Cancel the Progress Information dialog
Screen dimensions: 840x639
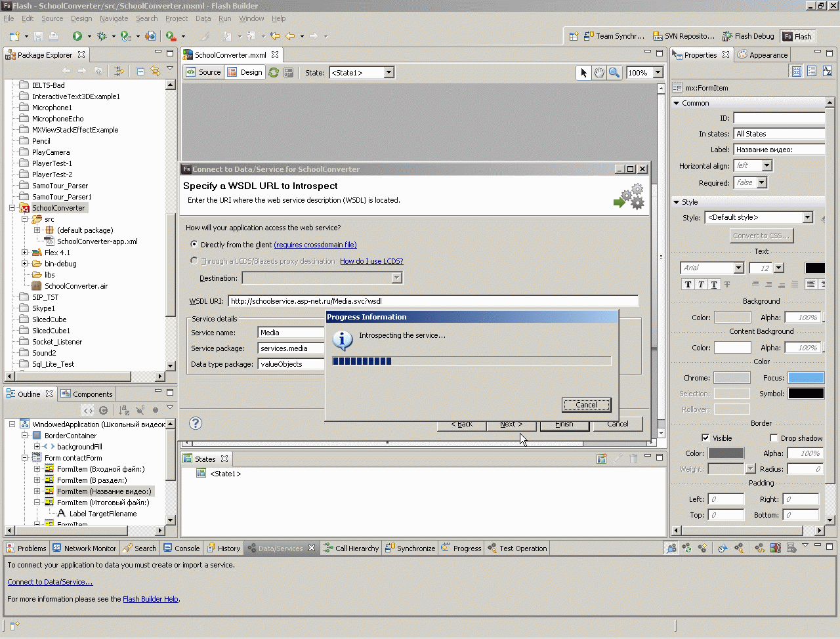pyautogui.click(x=586, y=405)
